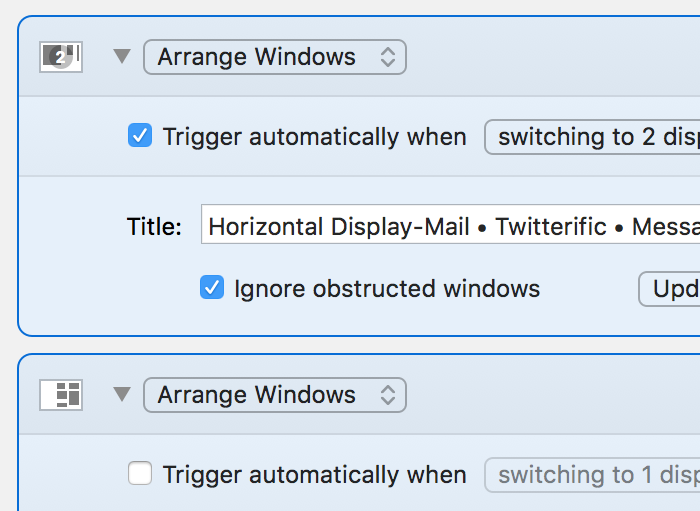Collapse the first action's disclosure triangle
This screenshot has width=700, height=511.
pos(122,57)
